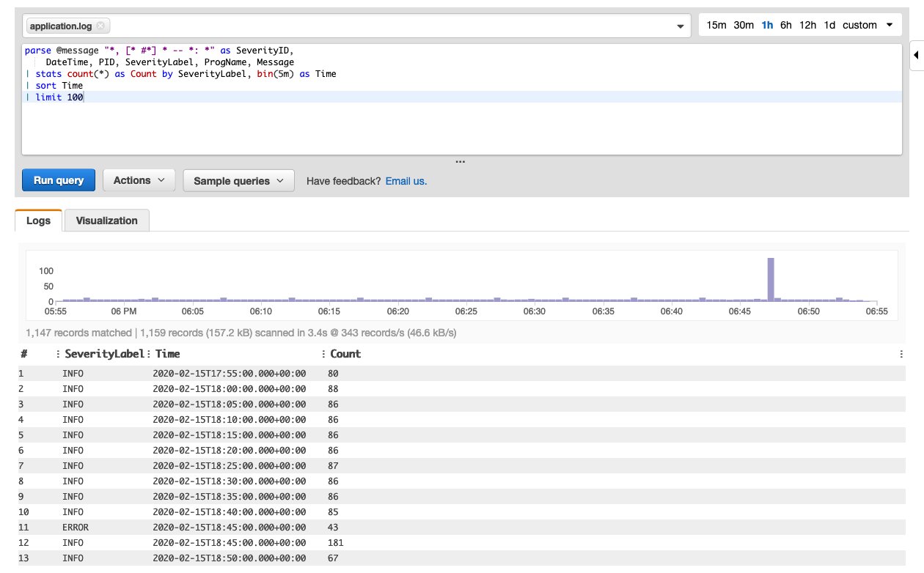Image resolution: width=924 pixels, height=573 pixels.
Task: Follow the Email us link
Action: tap(406, 181)
